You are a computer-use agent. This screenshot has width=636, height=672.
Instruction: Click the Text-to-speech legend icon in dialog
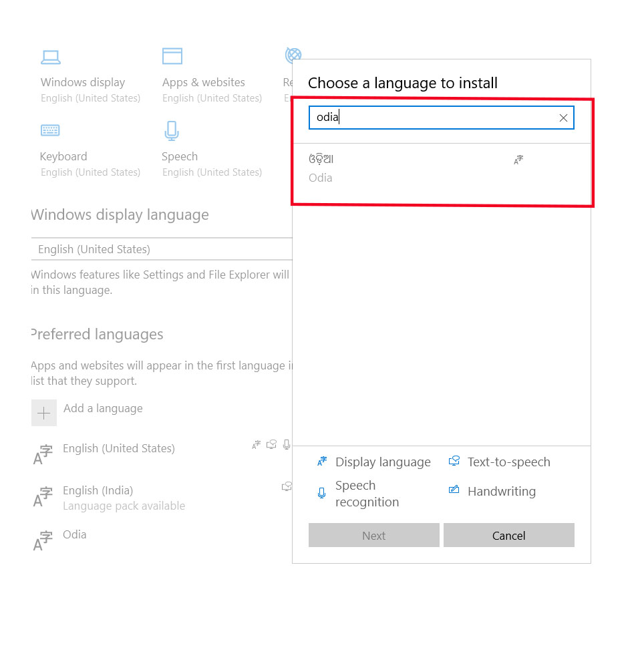[454, 461]
